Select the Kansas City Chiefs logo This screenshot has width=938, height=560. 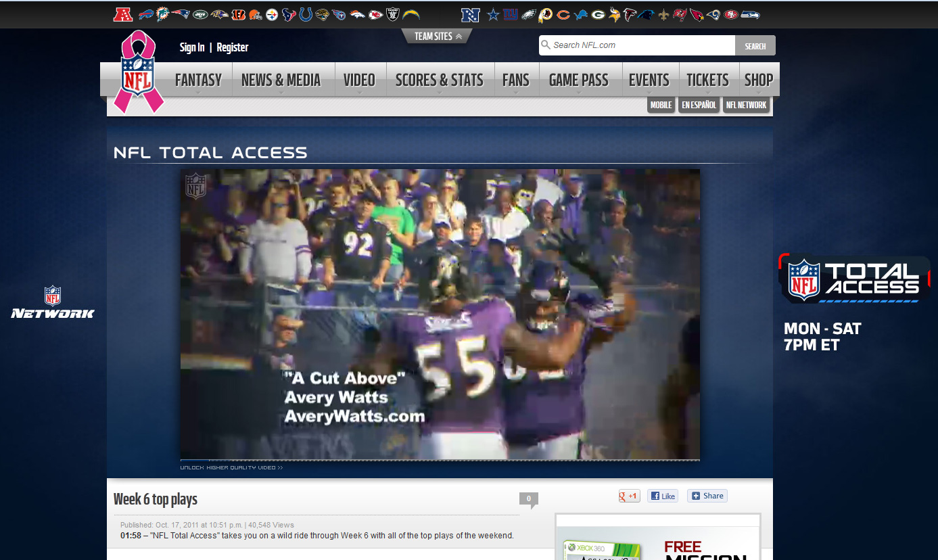pos(375,14)
